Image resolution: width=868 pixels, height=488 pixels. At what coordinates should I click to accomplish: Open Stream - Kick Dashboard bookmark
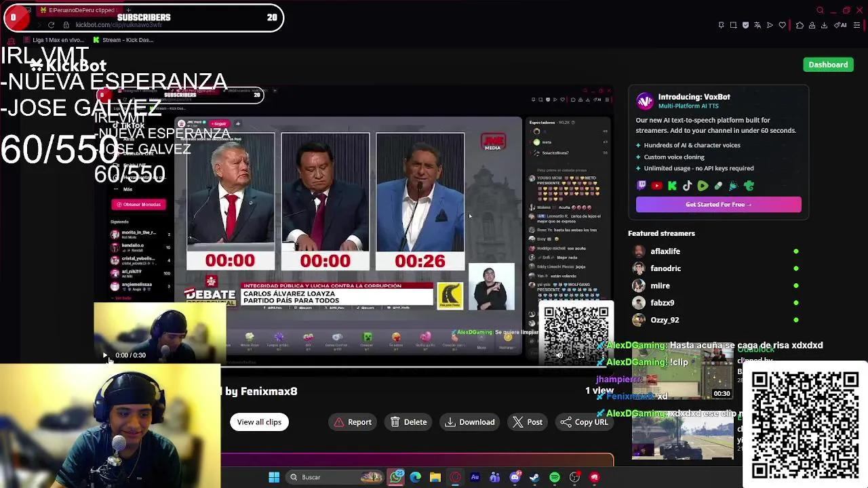[x=123, y=40]
